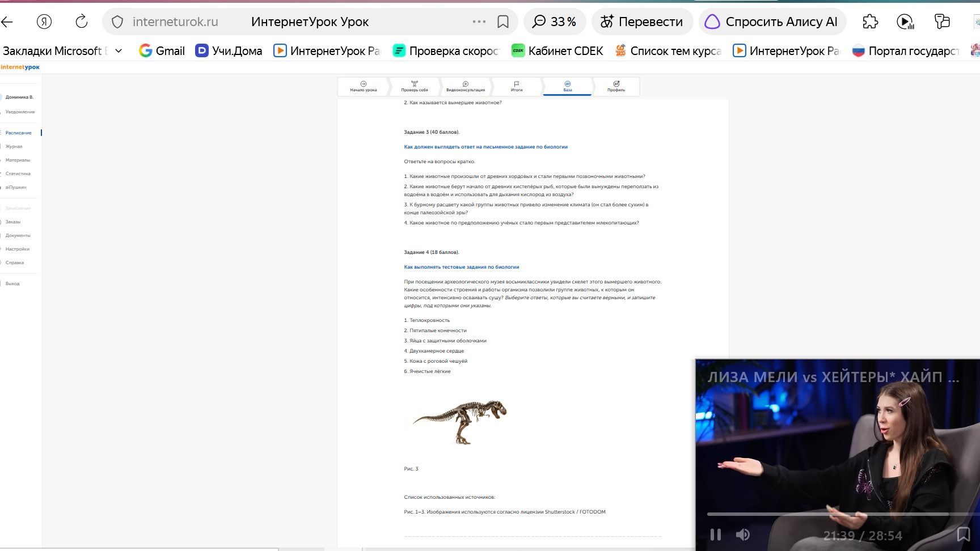
Task: Click the ЛИЗА МЕЛИ vs ХЕЙТЕРЫ video title
Action: (x=833, y=377)
